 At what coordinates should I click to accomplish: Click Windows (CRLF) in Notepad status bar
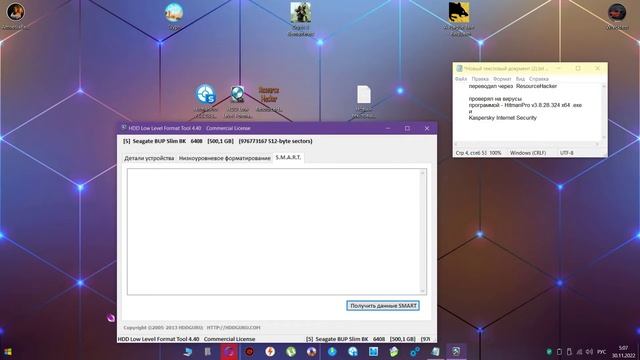pos(528,153)
